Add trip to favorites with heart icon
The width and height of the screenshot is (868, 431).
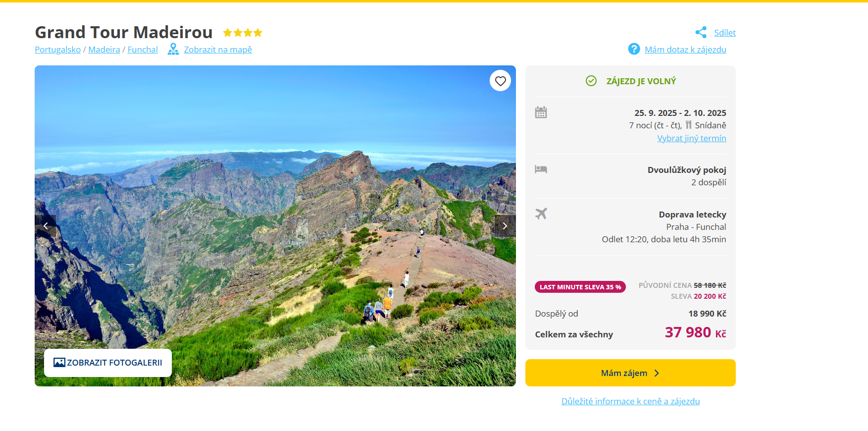(x=500, y=81)
